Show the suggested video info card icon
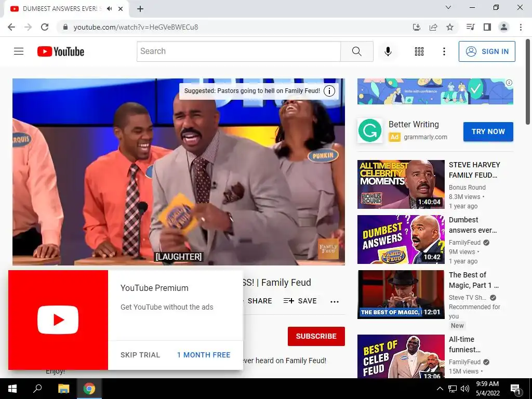This screenshot has width=532, height=399. tap(329, 91)
